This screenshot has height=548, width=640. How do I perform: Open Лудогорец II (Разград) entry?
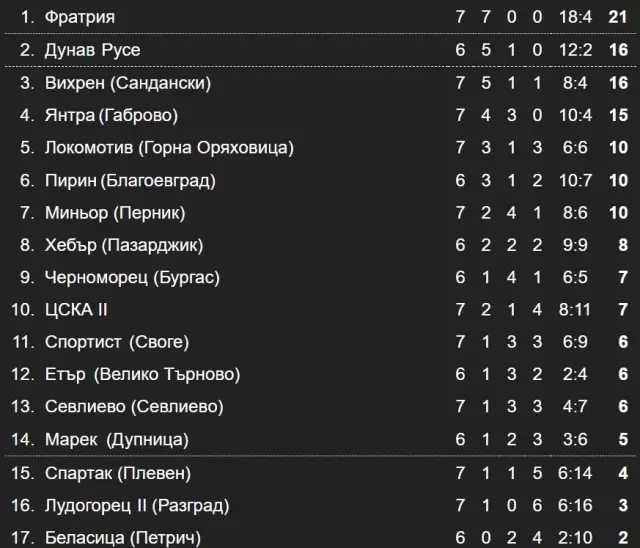point(137,506)
